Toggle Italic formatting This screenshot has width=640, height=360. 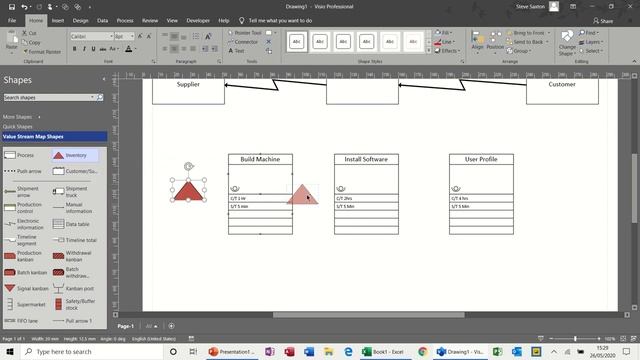(x=84, y=49)
